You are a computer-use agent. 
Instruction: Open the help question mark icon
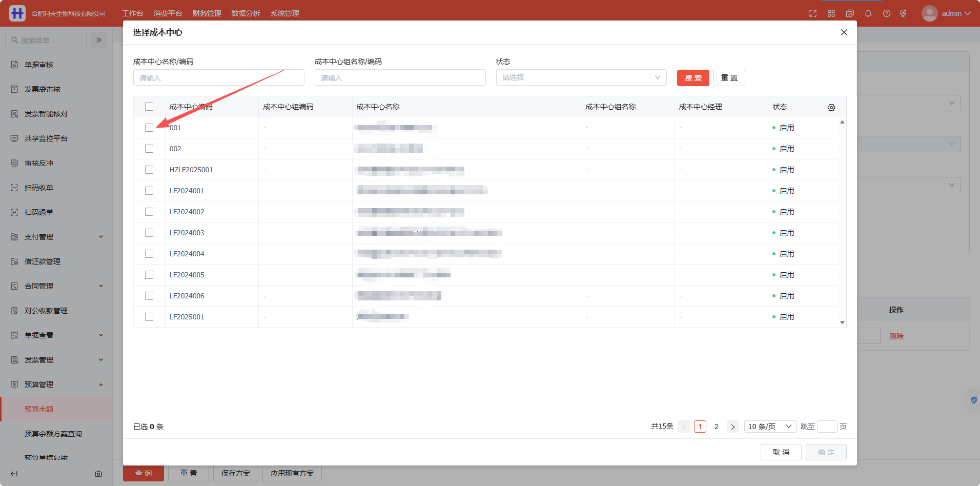pos(887,13)
